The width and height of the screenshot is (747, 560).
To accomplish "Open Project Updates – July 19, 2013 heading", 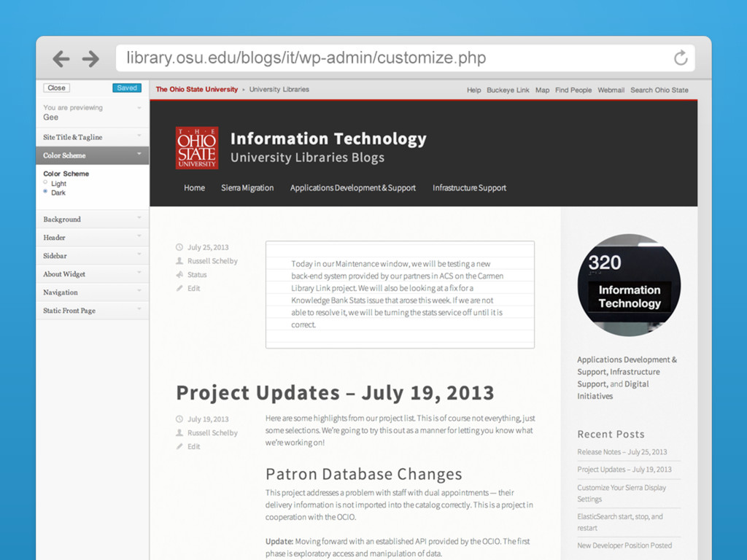I will point(336,393).
